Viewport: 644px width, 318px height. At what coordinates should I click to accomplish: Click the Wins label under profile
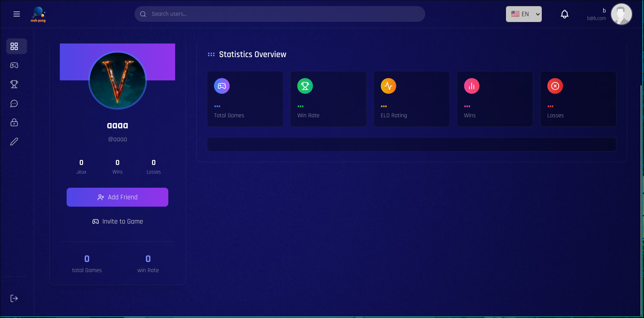click(117, 172)
